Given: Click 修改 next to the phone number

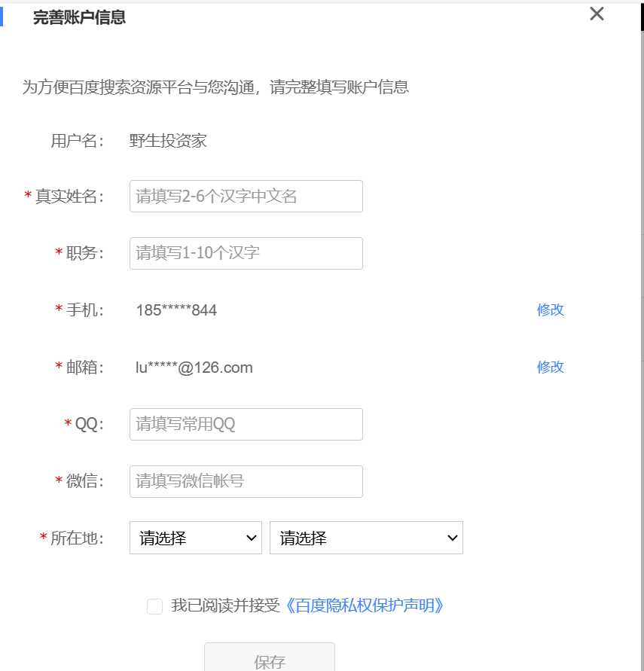Looking at the screenshot, I should pos(550,310).
